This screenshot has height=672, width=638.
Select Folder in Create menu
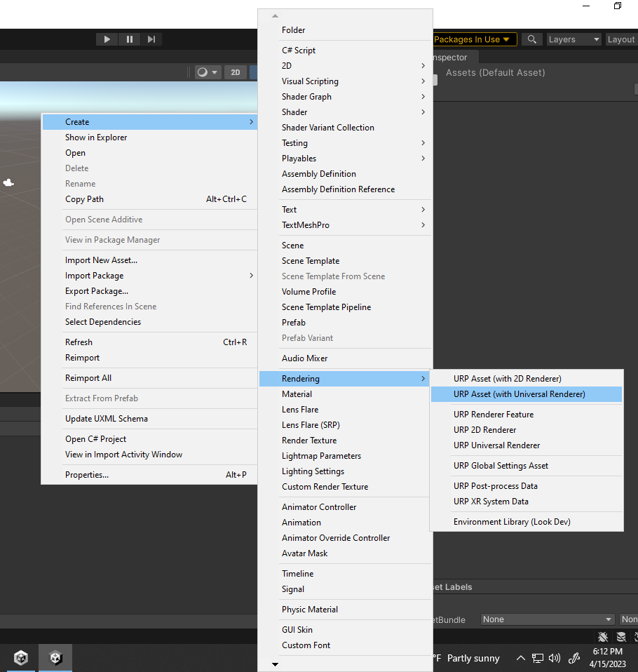pos(346,30)
